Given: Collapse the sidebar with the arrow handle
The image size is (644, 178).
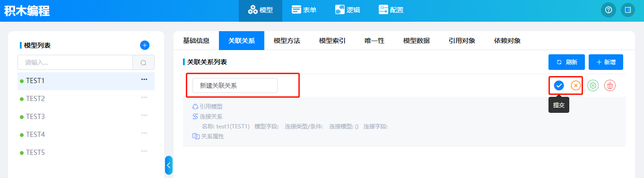Looking at the screenshot, I should tap(169, 165).
